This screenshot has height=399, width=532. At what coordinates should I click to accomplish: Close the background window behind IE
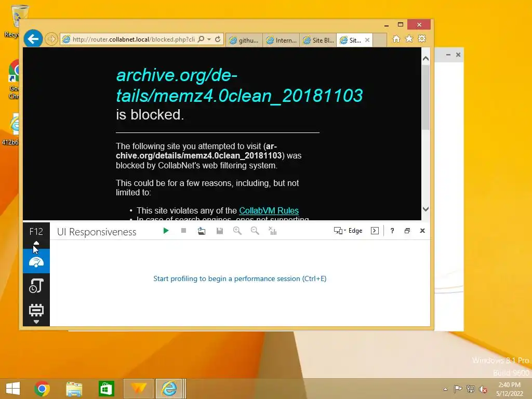[458, 55]
